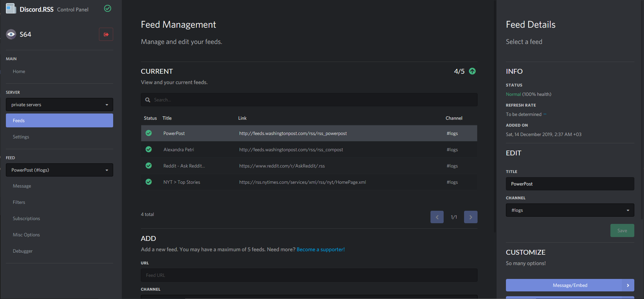Click the search magnifier icon

[x=148, y=100]
